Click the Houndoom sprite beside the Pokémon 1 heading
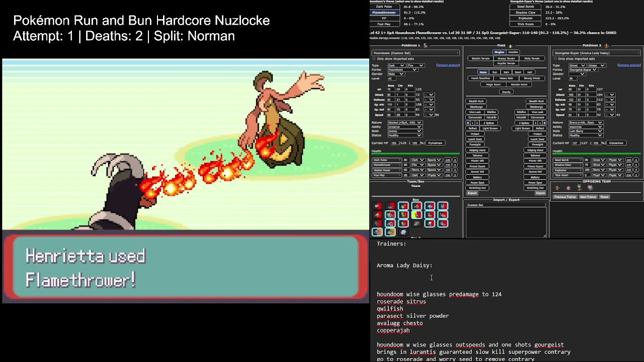Screen dimensions: 644x362 coord(425,45)
